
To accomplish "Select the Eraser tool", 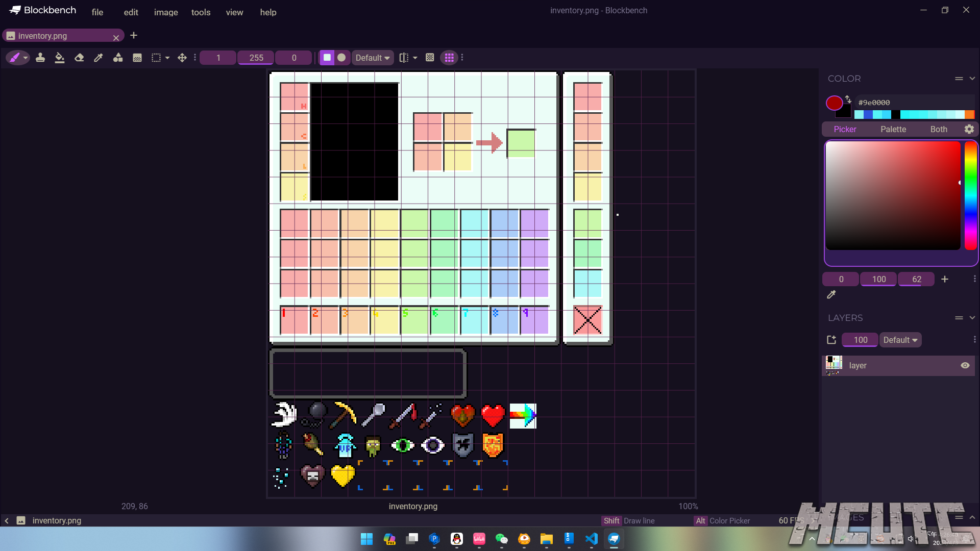I will (x=79, y=58).
